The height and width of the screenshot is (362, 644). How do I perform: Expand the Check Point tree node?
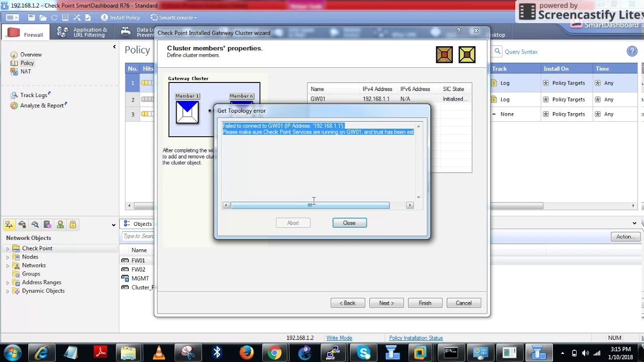[8, 249]
